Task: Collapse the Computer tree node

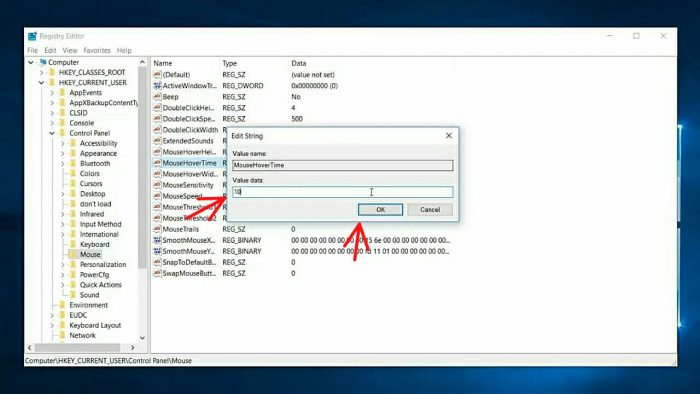Action: coord(31,62)
